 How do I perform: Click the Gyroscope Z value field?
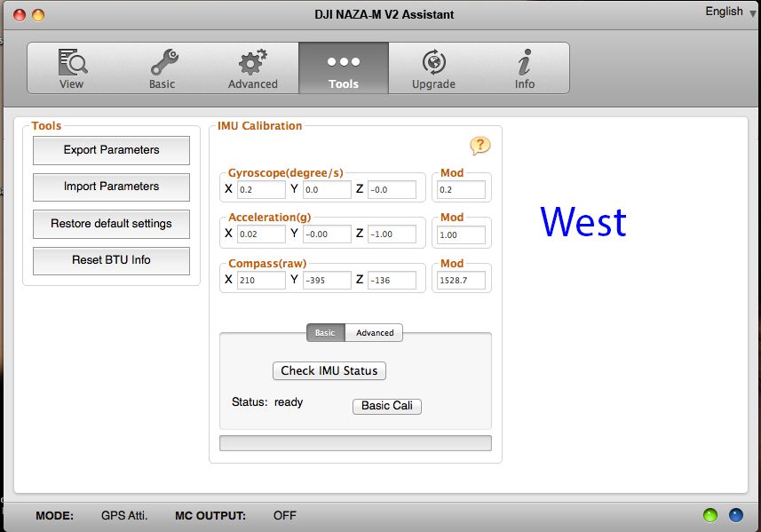tap(392, 190)
